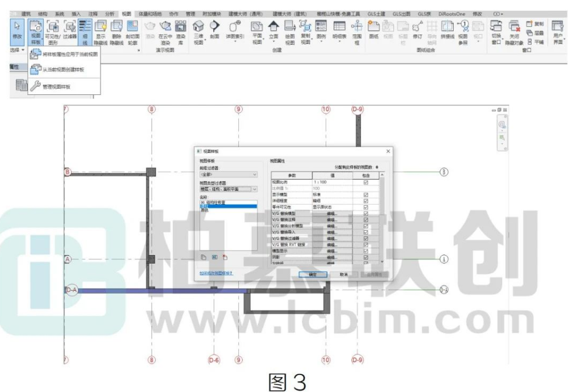This screenshot has height=392, width=568.
Task: Open the 视图类型过滤器 dropdown
Action: pyautogui.click(x=228, y=189)
